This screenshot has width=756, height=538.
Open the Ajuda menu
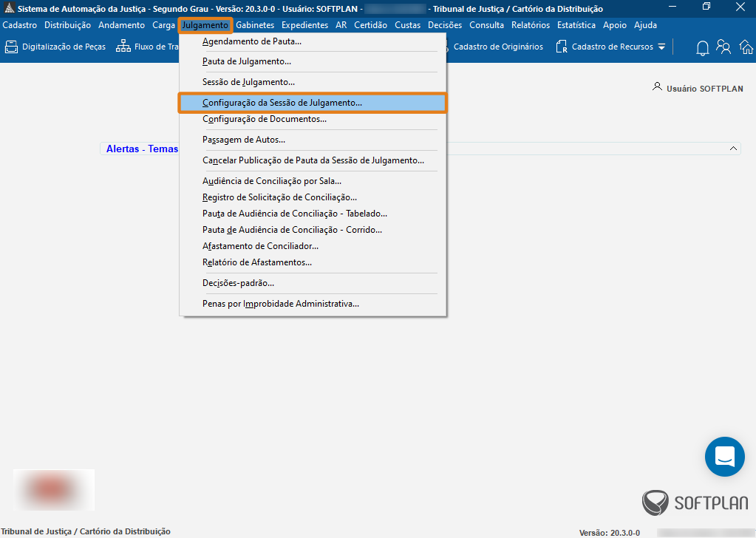[646, 25]
